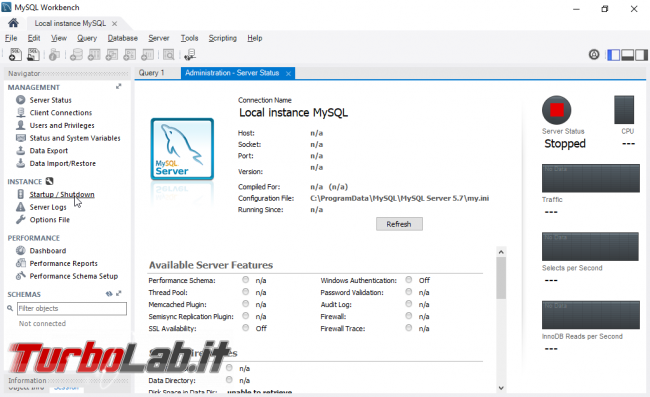Click the Configuration File path text

click(399, 198)
